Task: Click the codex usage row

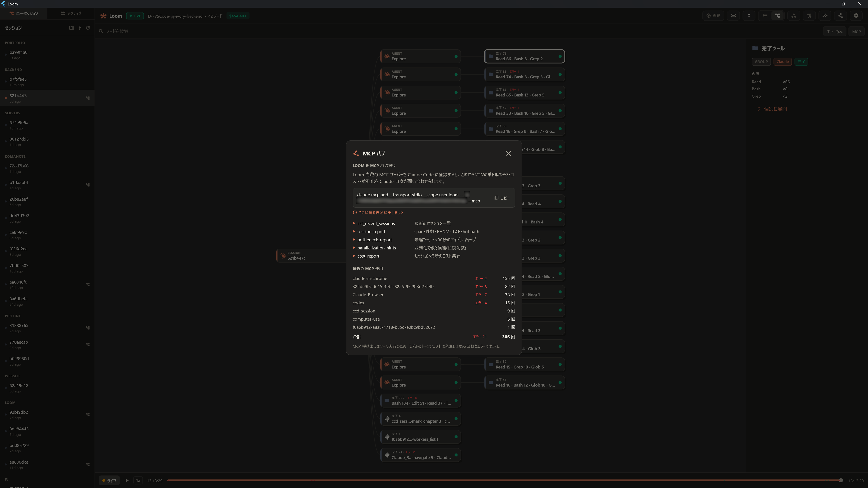Action: pyautogui.click(x=434, y=303)
